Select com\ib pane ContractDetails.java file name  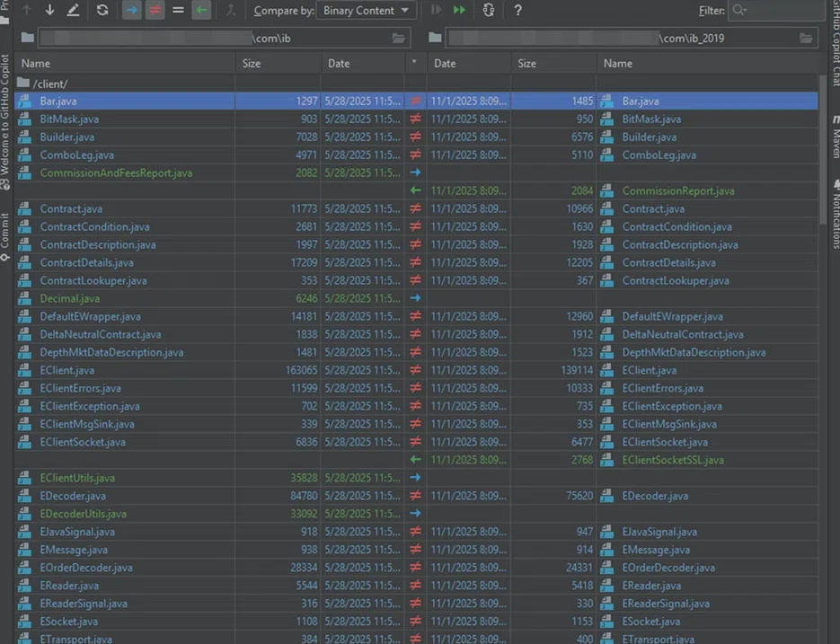87,262
